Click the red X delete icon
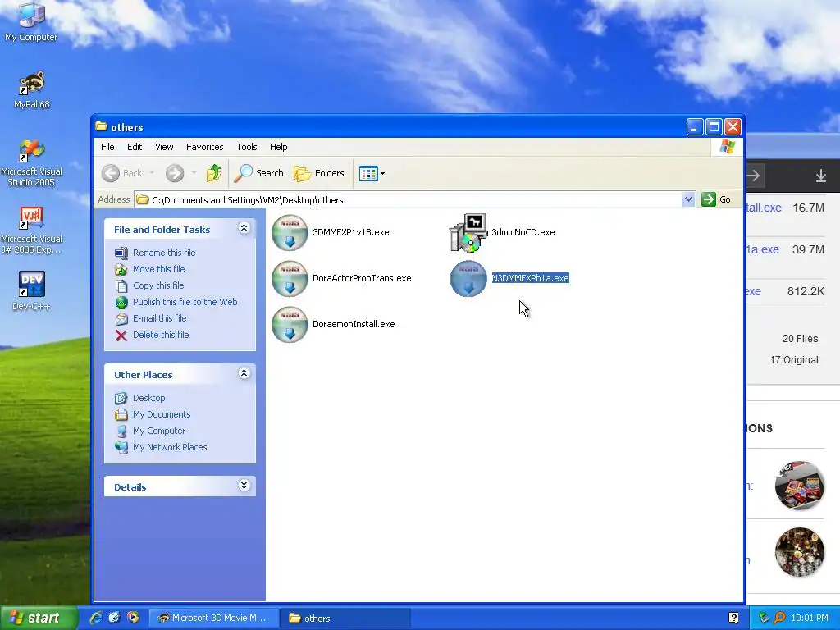Image resolution: width=840 pixels, height=630 pixels. click(121, 336)
